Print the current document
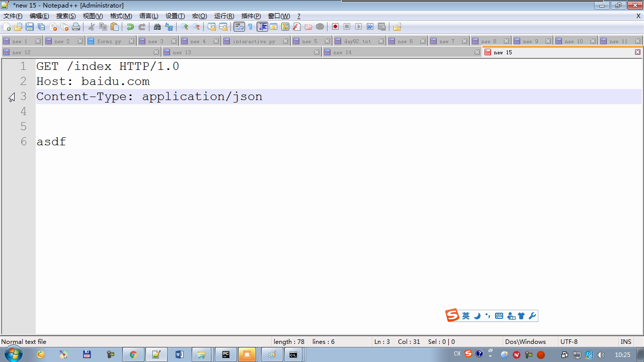Screen dimensions: 644x362 click(76, 27)
